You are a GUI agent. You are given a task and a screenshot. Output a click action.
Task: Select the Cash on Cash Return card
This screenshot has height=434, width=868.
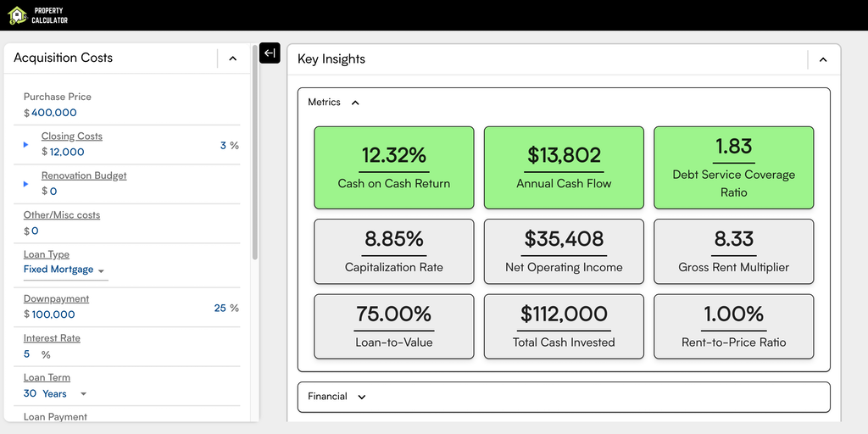[x=394, y=168]
